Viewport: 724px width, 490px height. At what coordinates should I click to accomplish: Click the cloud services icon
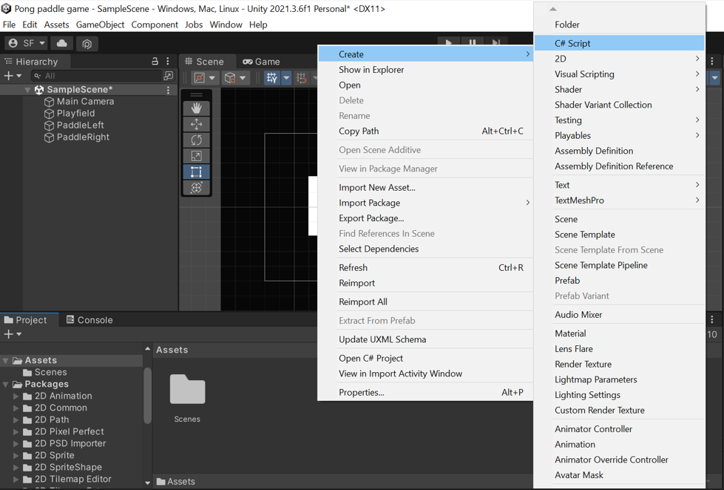click(x=62, y=43)
